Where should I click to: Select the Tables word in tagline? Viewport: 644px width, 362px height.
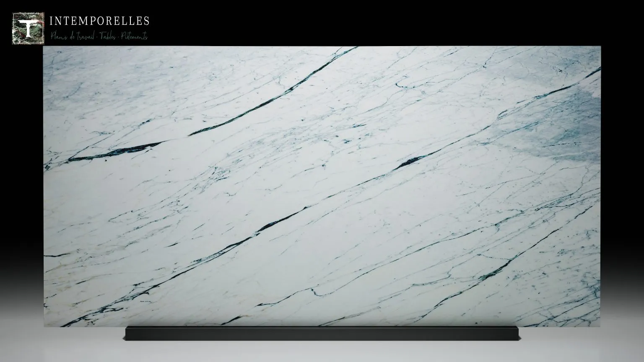pos(108,36)
